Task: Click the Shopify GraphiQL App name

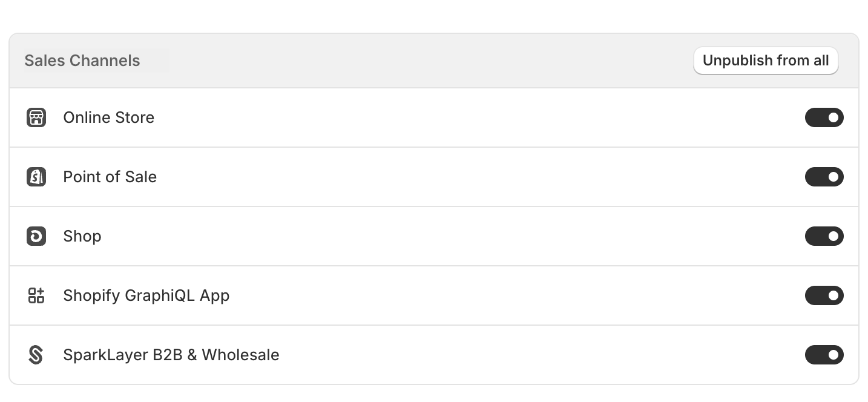Action: tap(146, 295)
